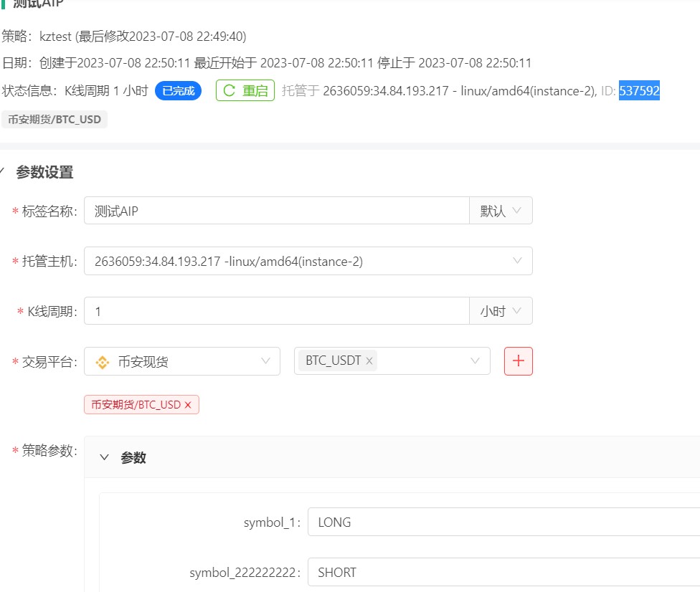700x592 pixels.
Task: Open the trading pair BTC_USDT dropdown
Action: click(x=474, y=361)
